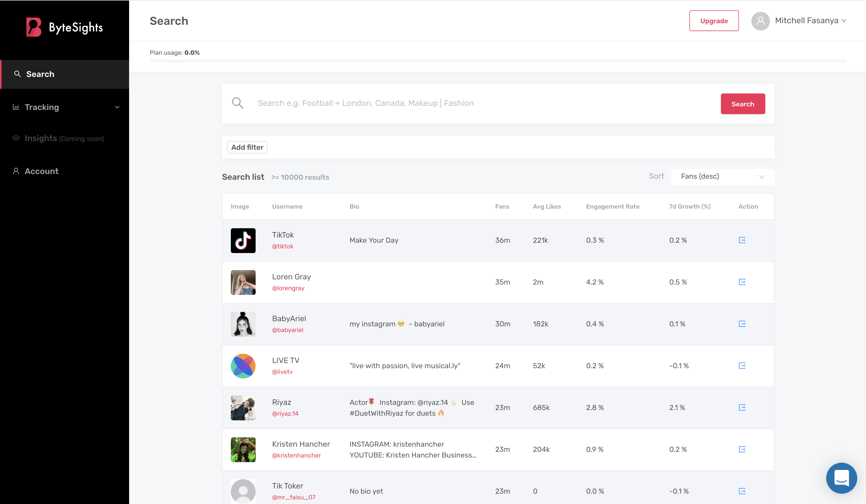Open the live chat bubble icon
Image resolution: width=866 pixels, height=504 pixels.
pyautogui.click(x=842, y=478)
